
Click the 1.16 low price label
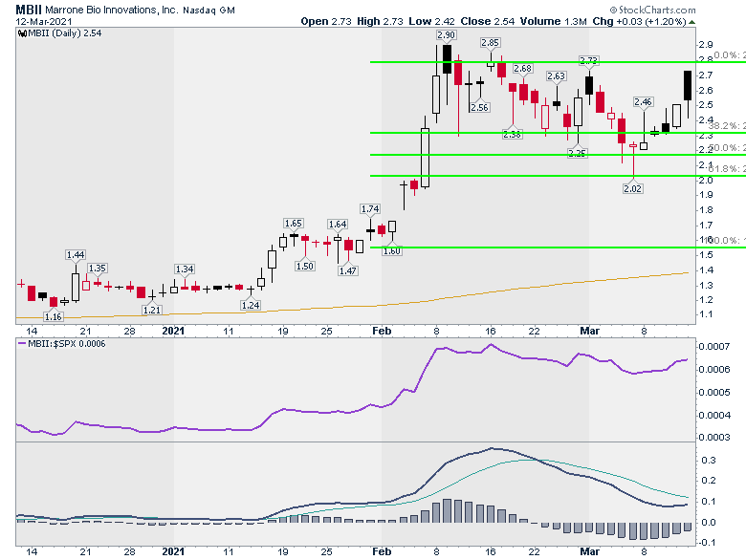coord(54,316)
